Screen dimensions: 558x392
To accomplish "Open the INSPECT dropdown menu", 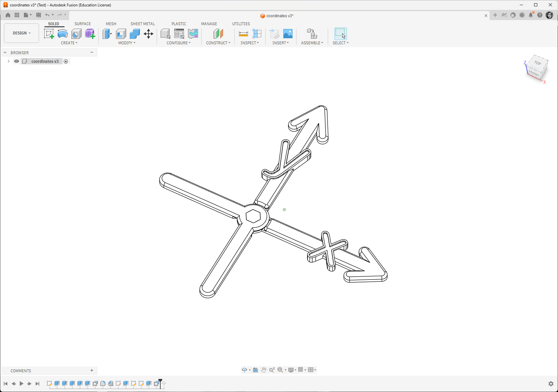I will 250,43.
